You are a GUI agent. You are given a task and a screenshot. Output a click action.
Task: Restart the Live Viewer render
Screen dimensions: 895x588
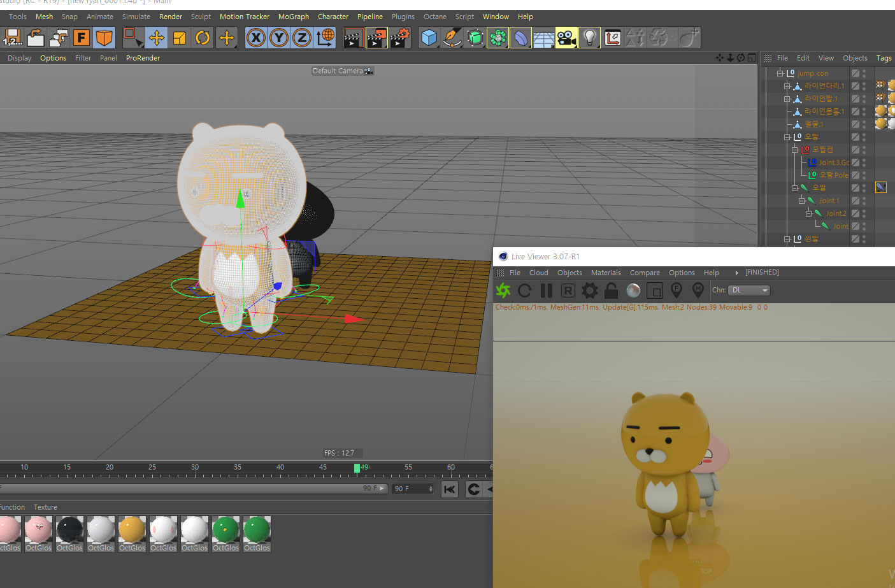(525, 290)
